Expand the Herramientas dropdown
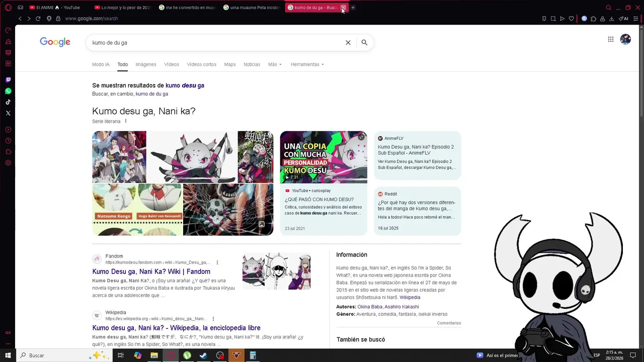Image resolution: width=644 pixels, height=362 pixels. pyautogui.click(x=307, y=64)
